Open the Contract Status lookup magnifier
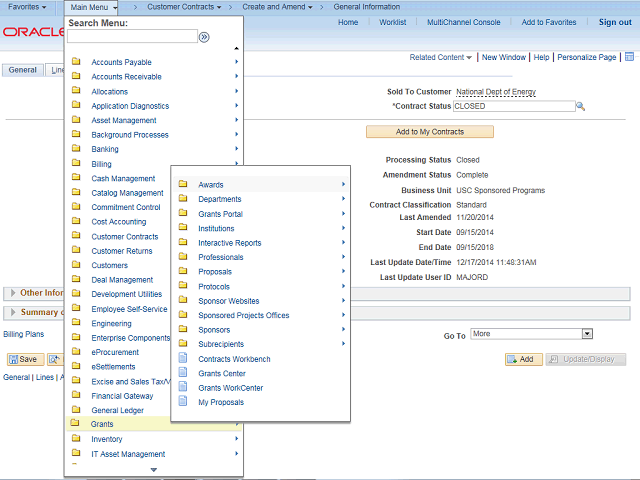 pos(580,106)
